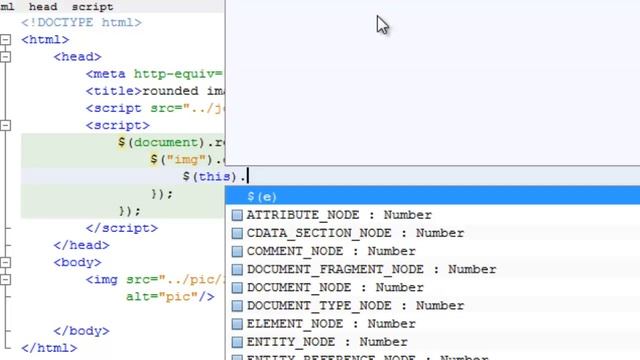Click the alt="pic" attribute line
This screenshot has width=640, height=360.
tap(170, 297)
